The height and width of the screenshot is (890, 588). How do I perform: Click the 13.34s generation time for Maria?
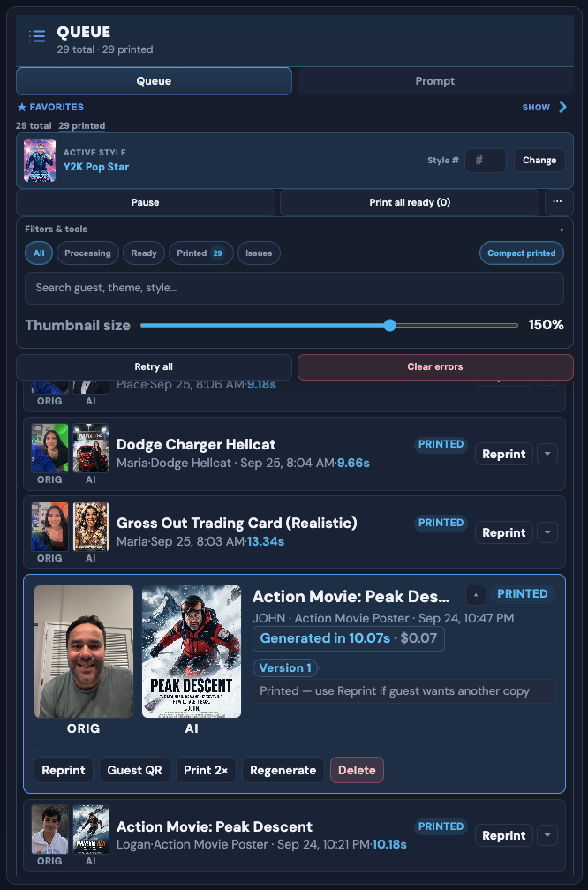[266, 541]
